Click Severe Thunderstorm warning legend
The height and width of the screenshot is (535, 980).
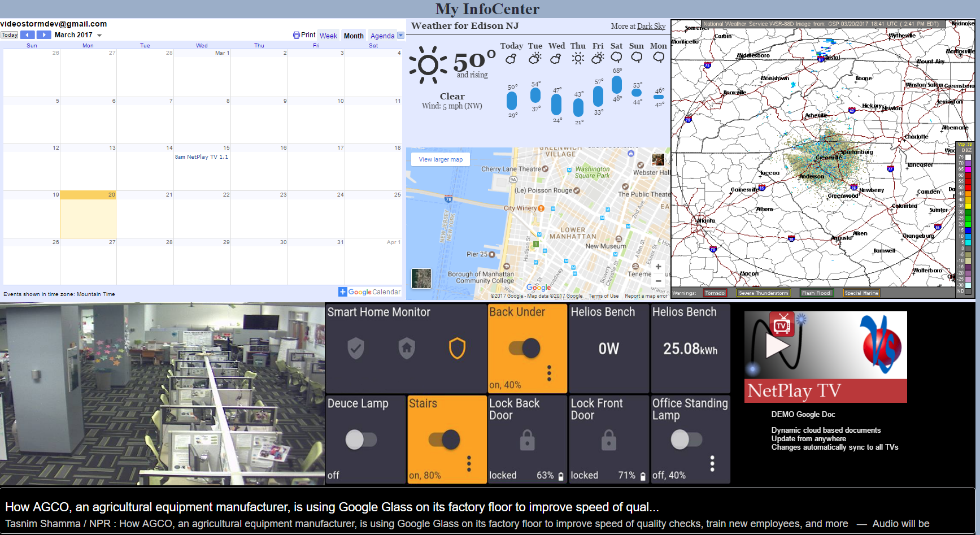pos(763,293)
